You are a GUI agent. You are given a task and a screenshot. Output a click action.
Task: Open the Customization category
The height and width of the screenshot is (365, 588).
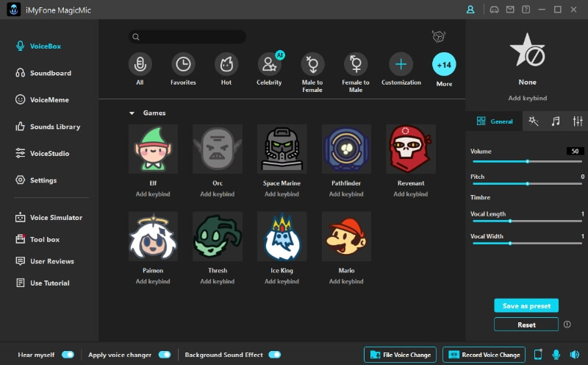point(401,64)
